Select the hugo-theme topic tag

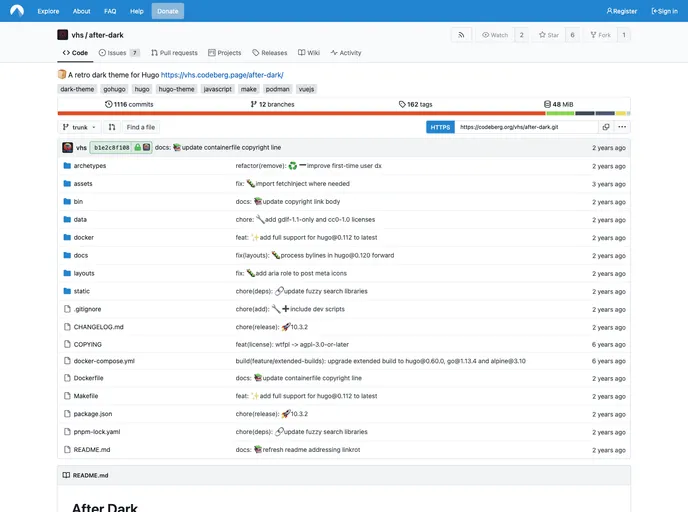click(x=177, y=89)
